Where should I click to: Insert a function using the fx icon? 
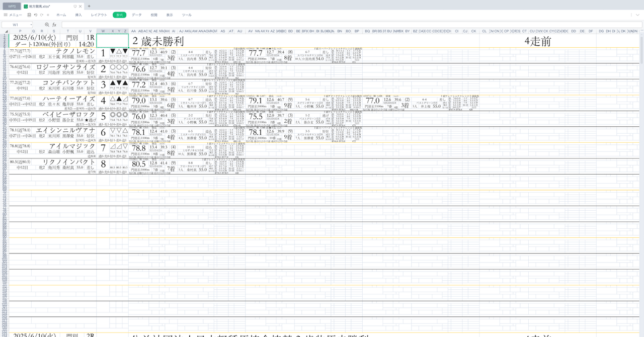(54, 24)
